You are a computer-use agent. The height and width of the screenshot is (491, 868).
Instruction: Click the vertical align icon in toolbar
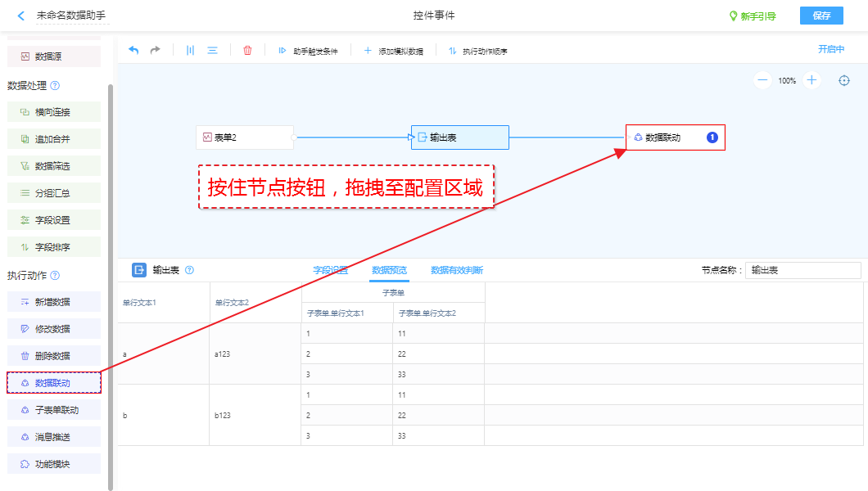190,50
